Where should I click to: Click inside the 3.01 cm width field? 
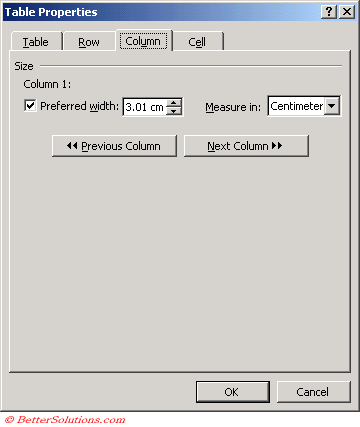145,107
